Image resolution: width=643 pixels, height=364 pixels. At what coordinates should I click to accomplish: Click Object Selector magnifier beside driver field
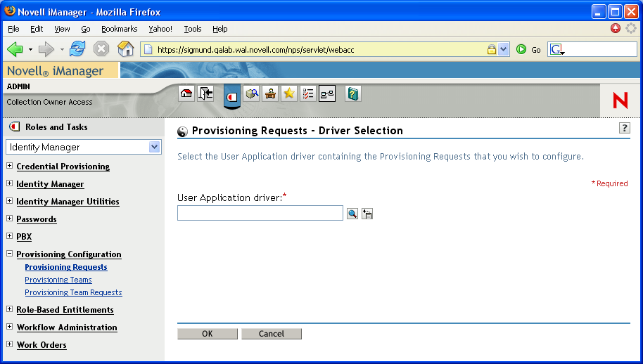[x=352, y=214]
